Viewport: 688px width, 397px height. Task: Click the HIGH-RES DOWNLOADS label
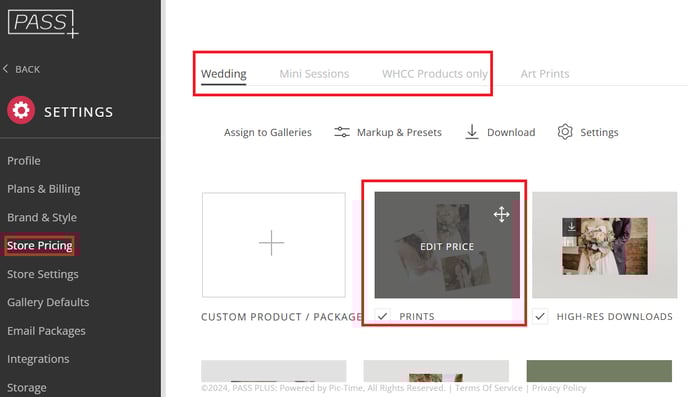point(614,316)
